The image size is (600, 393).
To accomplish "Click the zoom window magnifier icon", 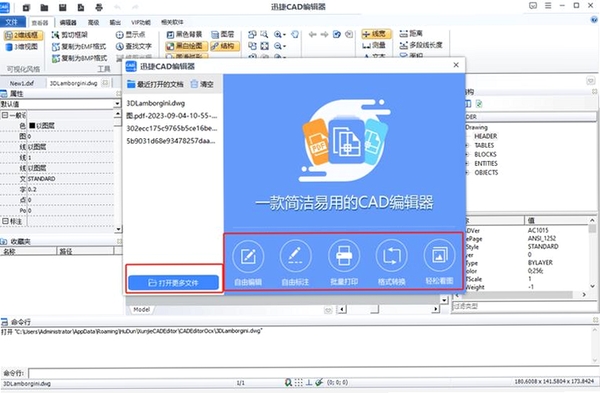I will tap(264, 34).
